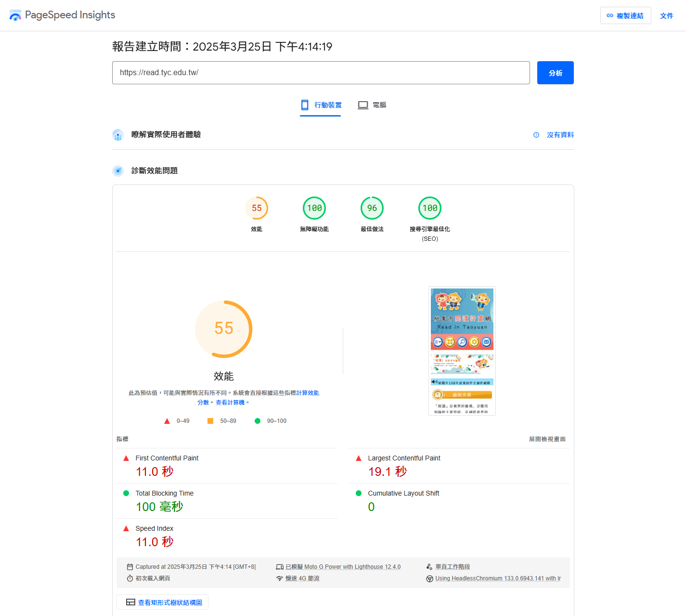Click the device icon beside Moto G Power

click(x=280, y=566)
